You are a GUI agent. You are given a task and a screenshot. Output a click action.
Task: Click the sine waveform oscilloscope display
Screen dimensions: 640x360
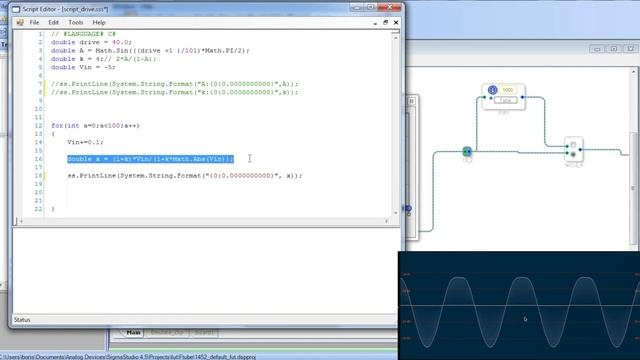click(519, 306)
